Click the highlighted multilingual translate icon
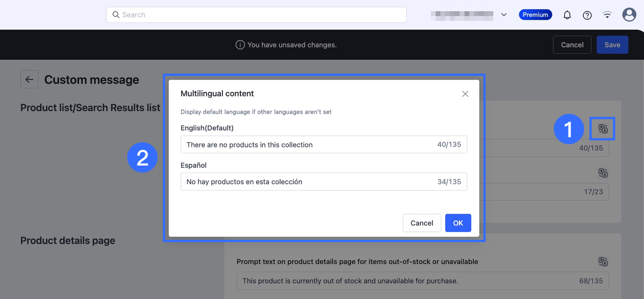Image resolution: width=644 pixels, height=299 pixels. (x=603, y=129)
